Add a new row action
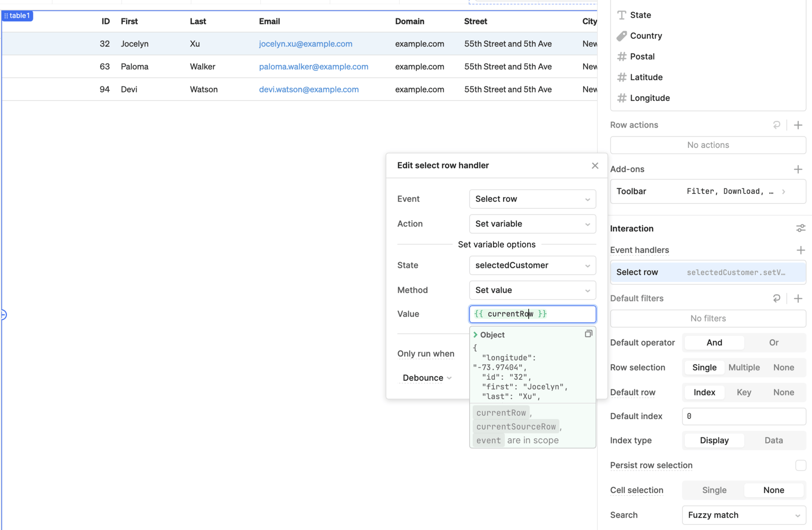Screen dimensions: 812x530 point(798,125)
